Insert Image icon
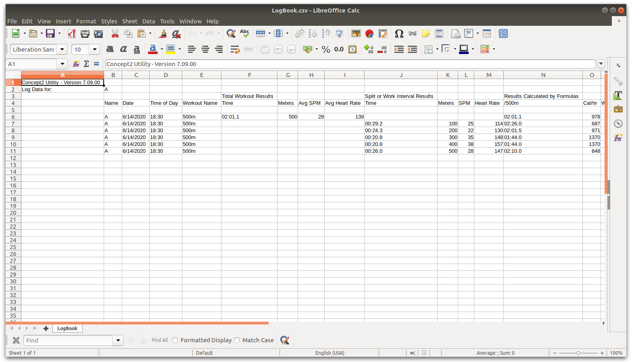Image resolution: width=632 pixels, height=364 pixels. click(x=356, y=33)
